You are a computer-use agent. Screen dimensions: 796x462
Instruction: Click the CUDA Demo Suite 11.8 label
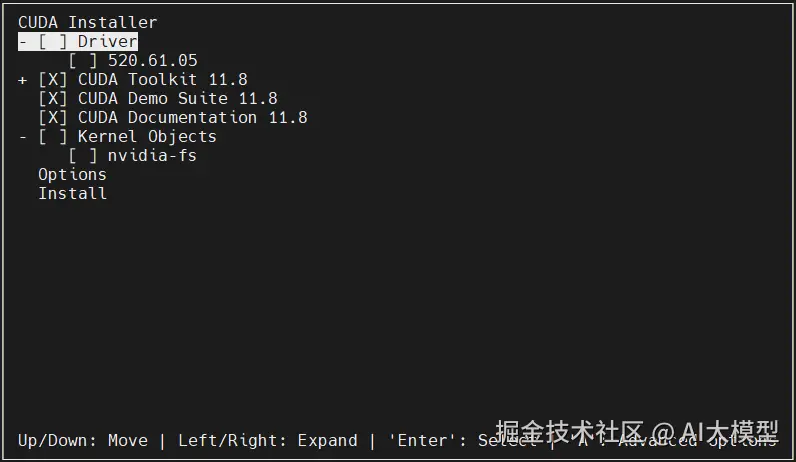pos(177,99)
